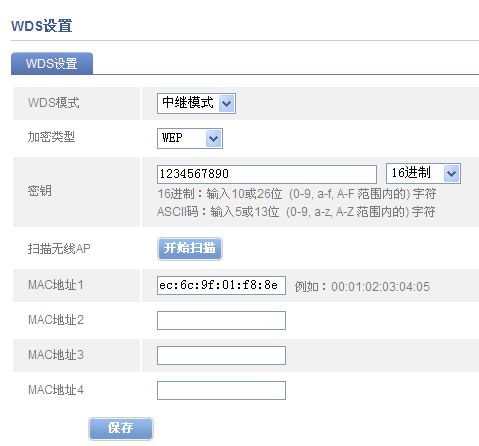This screenshot has width=479, height=446.
Task: Click the example MAC 00:01:02:03:04:05 text
Action: (380, 287)
